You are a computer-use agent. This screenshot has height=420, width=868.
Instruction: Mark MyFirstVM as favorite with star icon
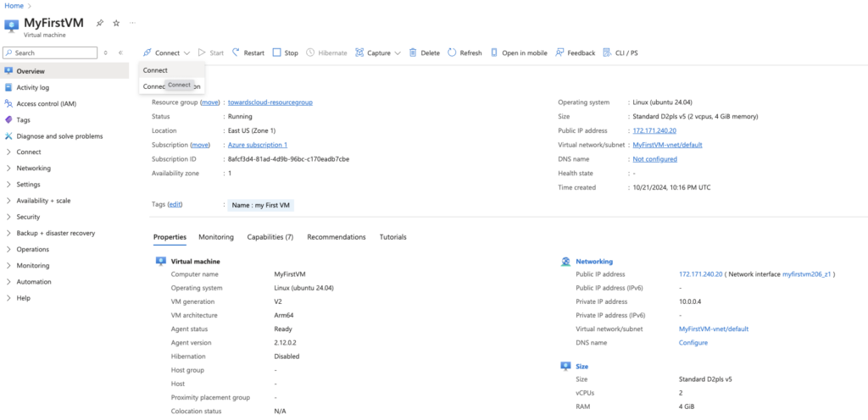point(116,23)
